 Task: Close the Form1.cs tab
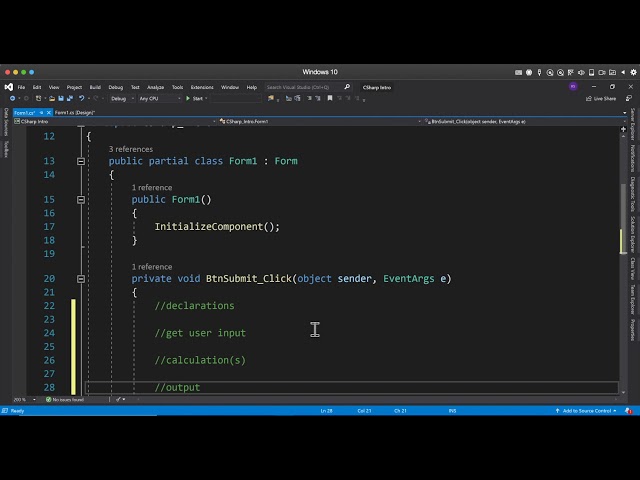[x=49, y=113]
